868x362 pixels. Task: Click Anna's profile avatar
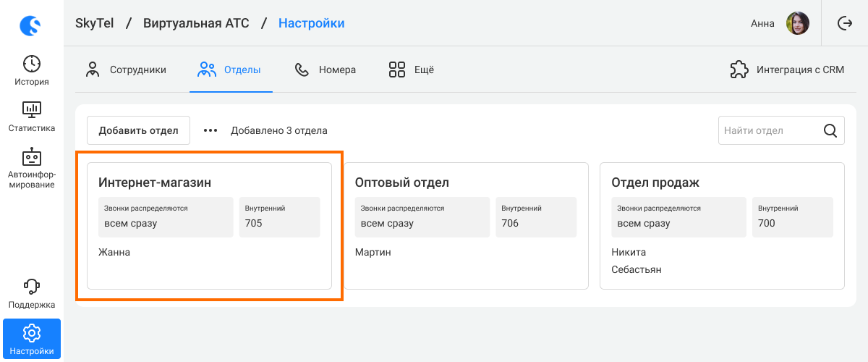point(798,23)
